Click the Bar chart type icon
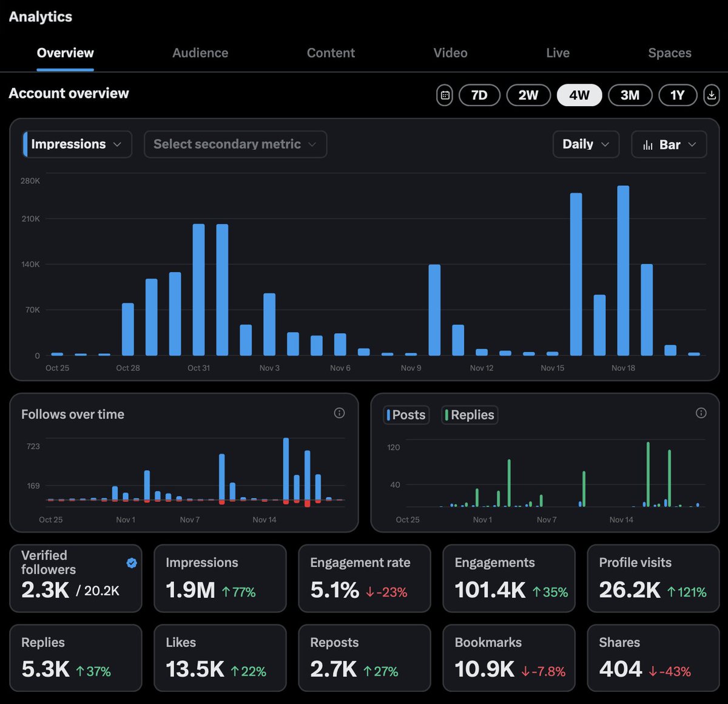The image size is (728, 704). click(648, 145)
